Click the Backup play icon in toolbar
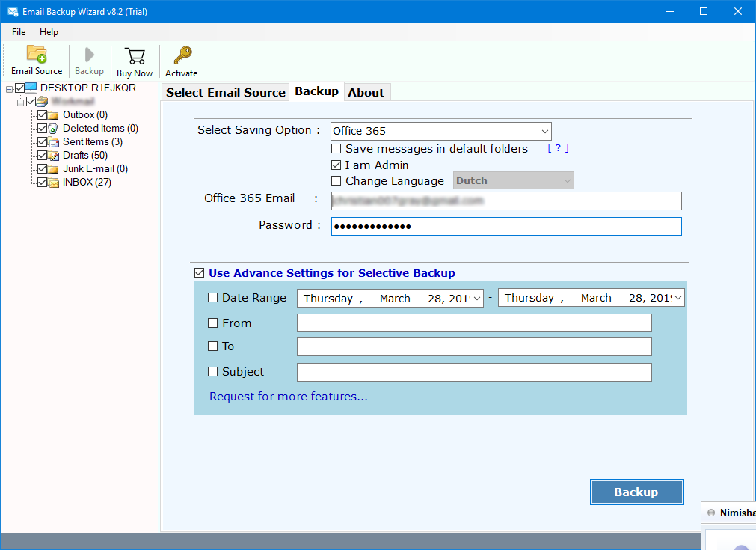The image size is (756, 550). (x=89, y=55)
